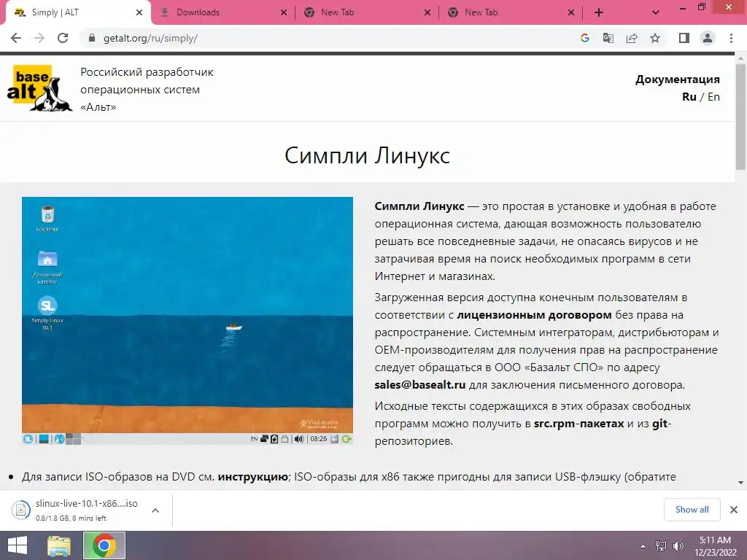Reload the getalt.org page
Viewport: 747px width, 560px height.
pos(63,38)
